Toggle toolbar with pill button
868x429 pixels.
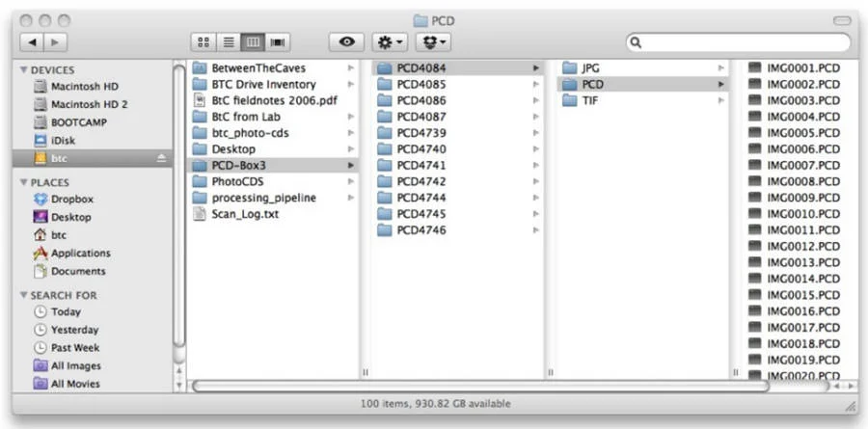[x=841, y=20]
